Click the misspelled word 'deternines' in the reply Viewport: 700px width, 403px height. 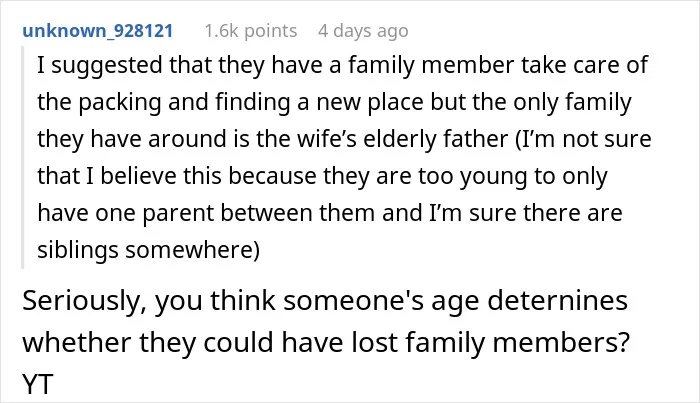click(x=557, y=300)
